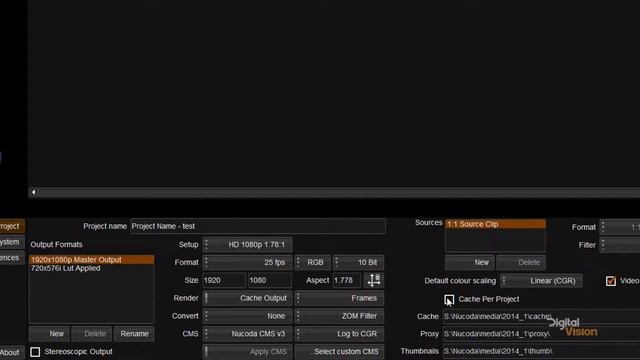
Task: Click Delete under Sources
Action: [521, 262]
